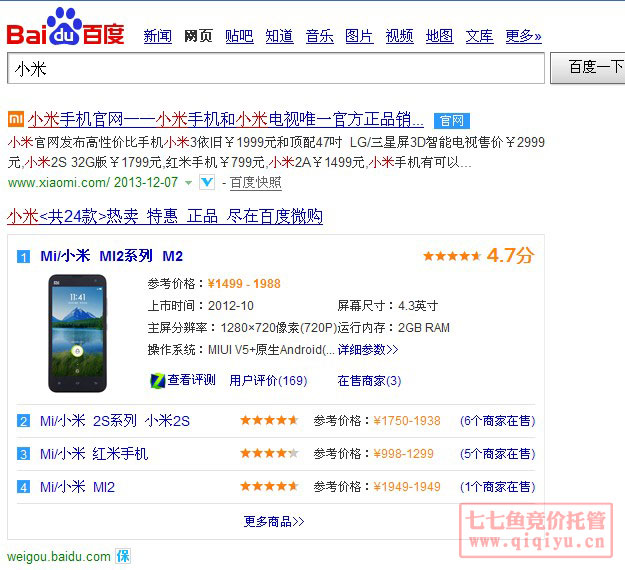Click the rank 2 number badge

click(24, 421)
